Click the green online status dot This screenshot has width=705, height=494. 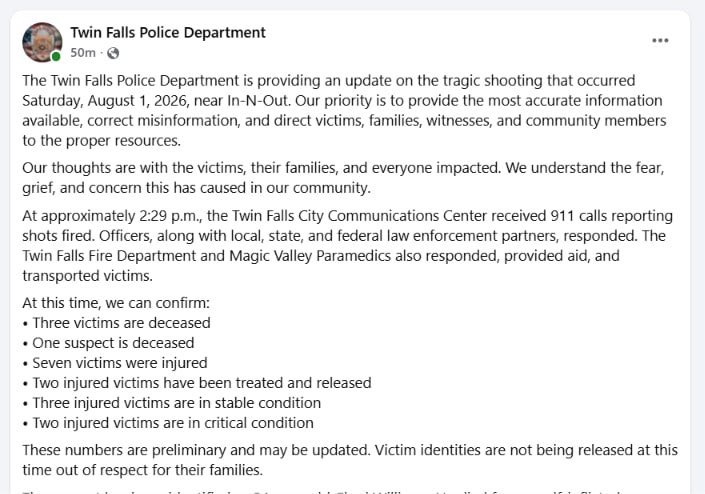click(56, 56)
